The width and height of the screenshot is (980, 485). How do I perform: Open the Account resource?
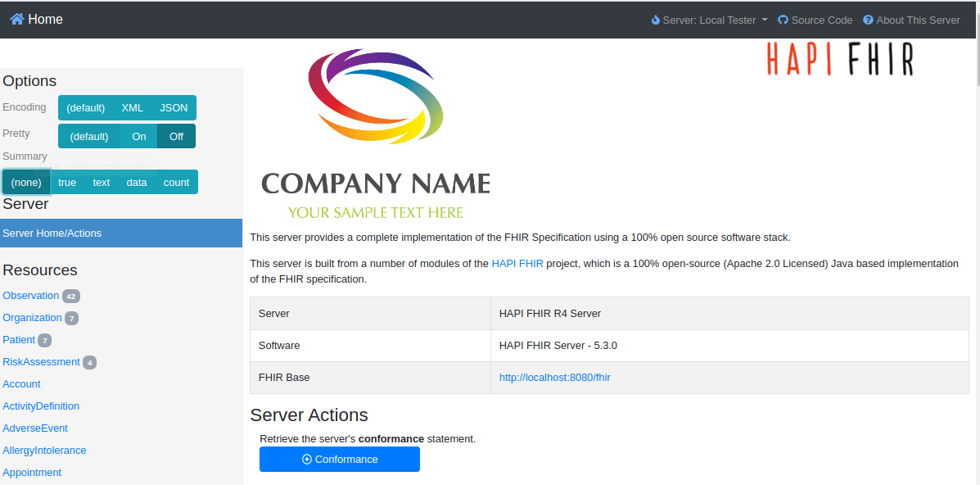click(x=21, y=383)
